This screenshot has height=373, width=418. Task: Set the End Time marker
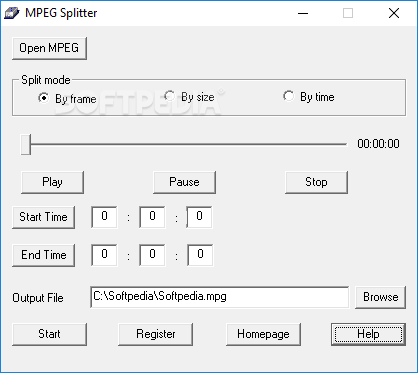click(43, 255)
